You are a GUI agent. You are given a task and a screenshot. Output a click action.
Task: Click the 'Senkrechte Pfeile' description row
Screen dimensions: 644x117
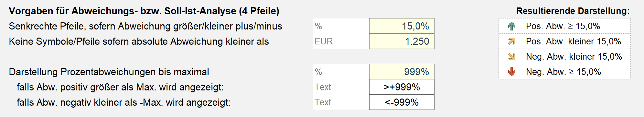[x=145, y=26]
